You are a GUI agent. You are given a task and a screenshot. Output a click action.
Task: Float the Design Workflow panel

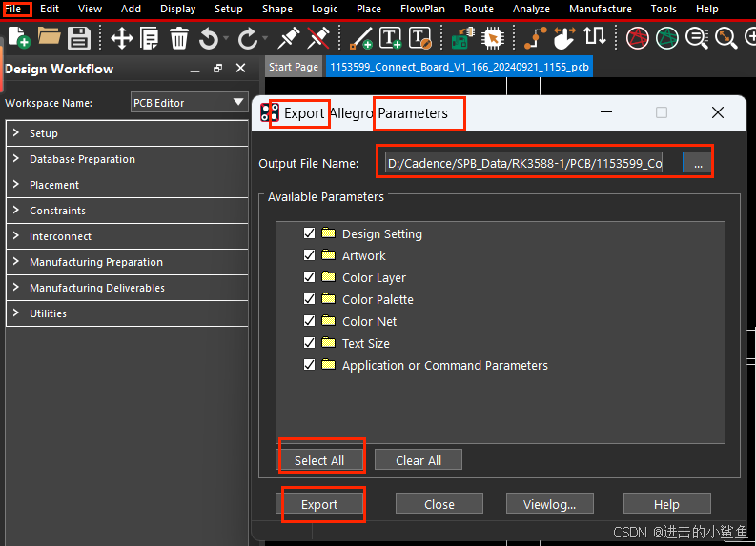[218, 69]
